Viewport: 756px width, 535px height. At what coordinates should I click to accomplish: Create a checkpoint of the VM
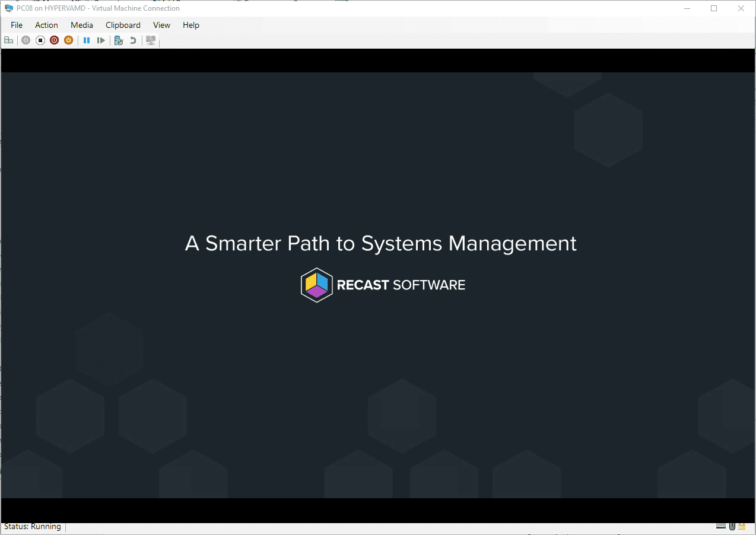pos(118,40)
